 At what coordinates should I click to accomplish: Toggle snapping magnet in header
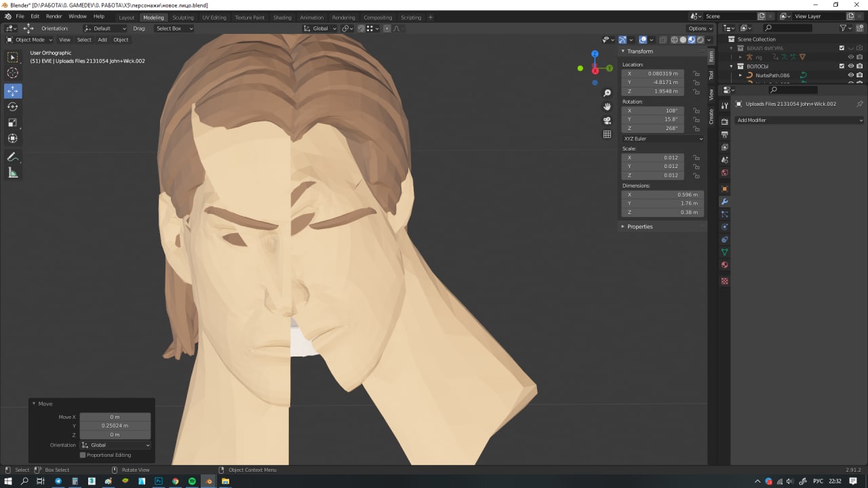click(361, 28)
